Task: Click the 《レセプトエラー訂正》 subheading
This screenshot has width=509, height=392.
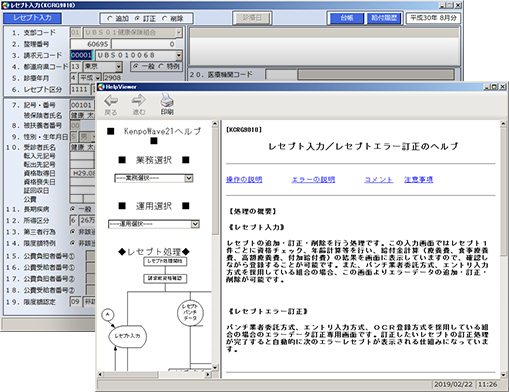Action: point(268,311)
